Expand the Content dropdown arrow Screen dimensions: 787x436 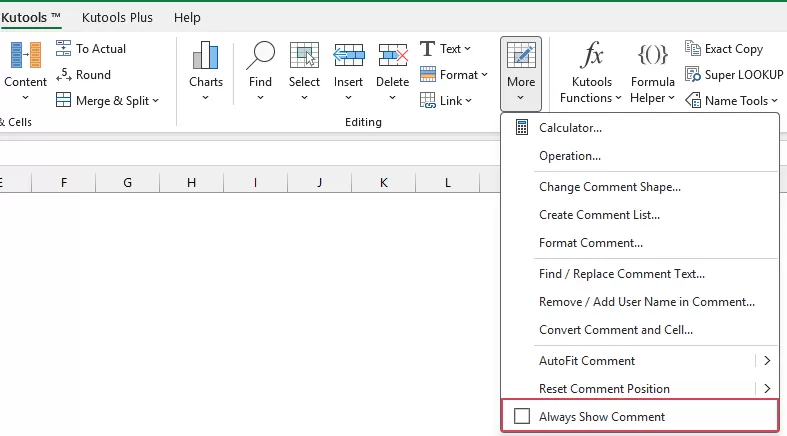26,98
